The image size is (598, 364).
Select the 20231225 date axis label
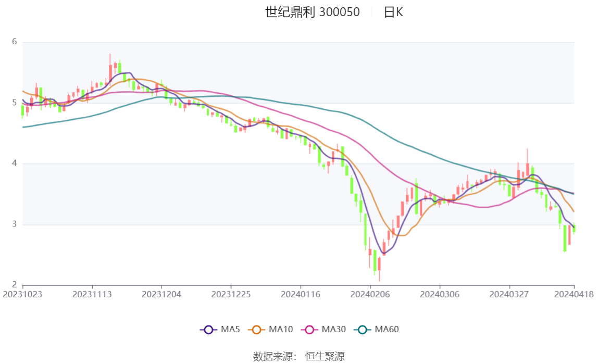pos(231,295)
